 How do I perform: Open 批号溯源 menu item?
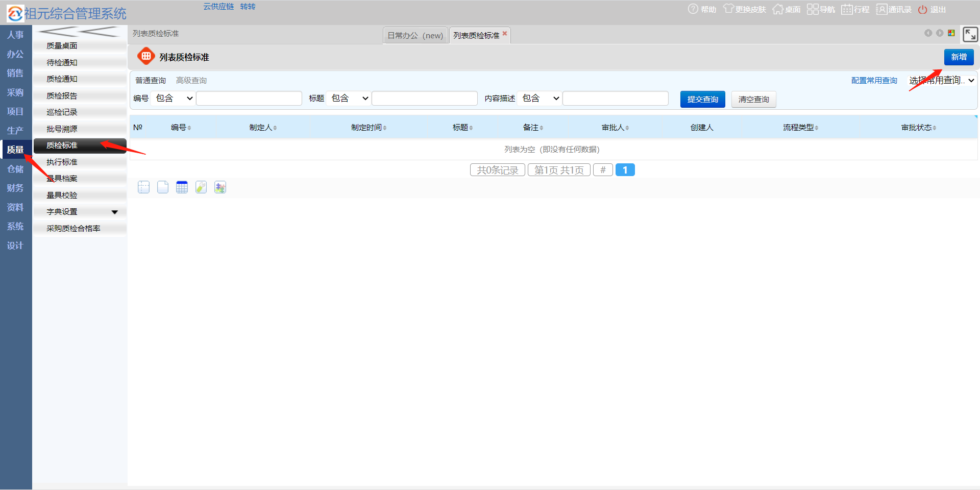coord(80,129)
